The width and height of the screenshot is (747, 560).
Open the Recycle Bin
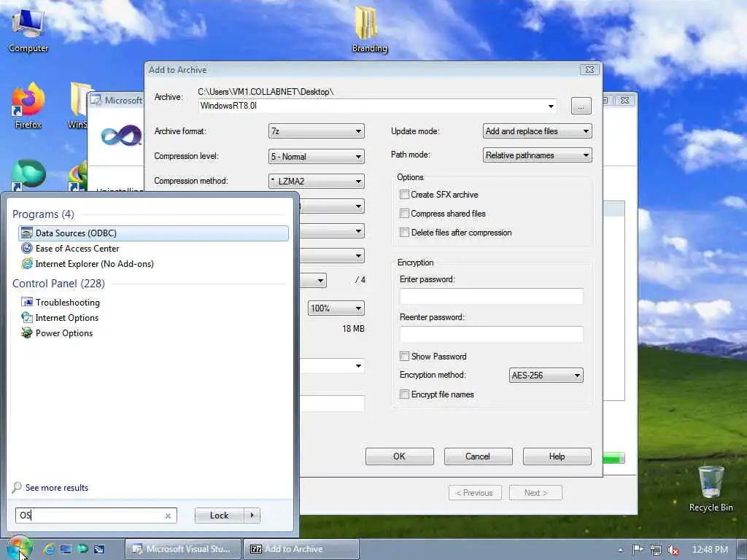pyautogui.click(x=711, y=488)
